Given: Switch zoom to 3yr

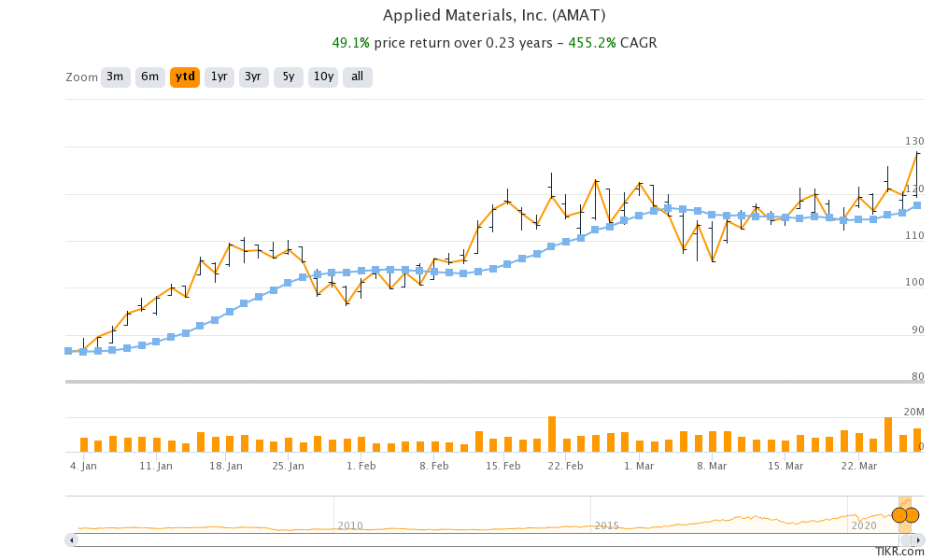Looking at the screenshot, I should (254, 77).
